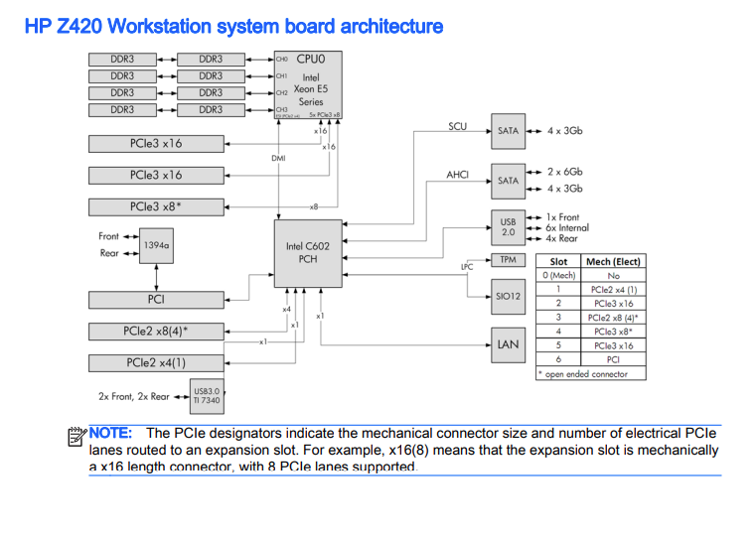Click the 'x4' lane label below the PCH
This screenshot has height=538, width=756.
287,310
